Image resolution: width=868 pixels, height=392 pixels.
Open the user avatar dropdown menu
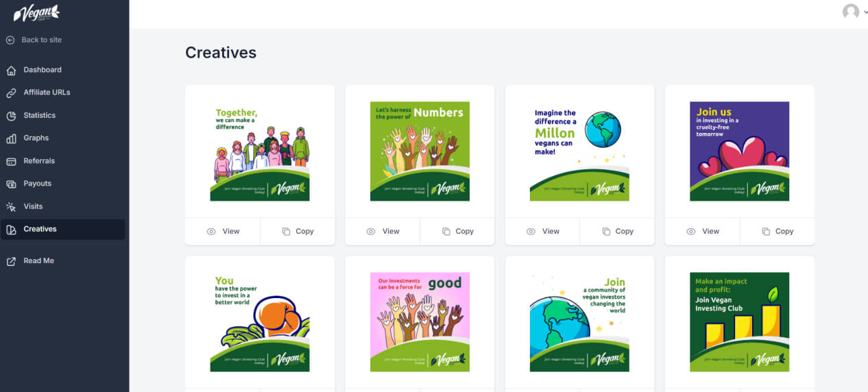[854, 12]
